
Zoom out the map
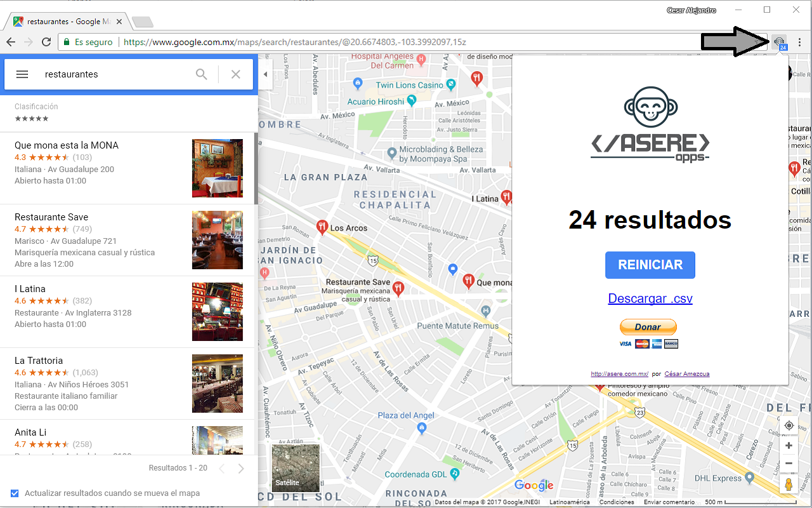(789, 464)
